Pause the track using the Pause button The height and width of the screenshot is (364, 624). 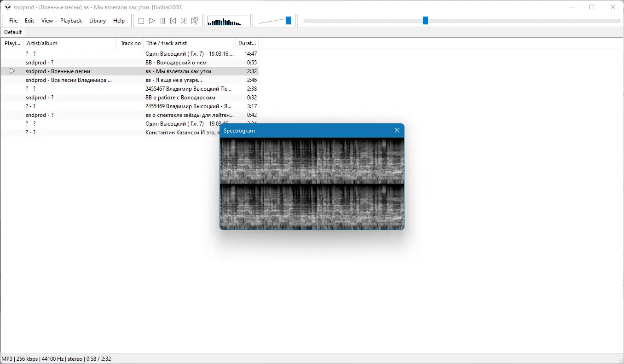(162, 21)
